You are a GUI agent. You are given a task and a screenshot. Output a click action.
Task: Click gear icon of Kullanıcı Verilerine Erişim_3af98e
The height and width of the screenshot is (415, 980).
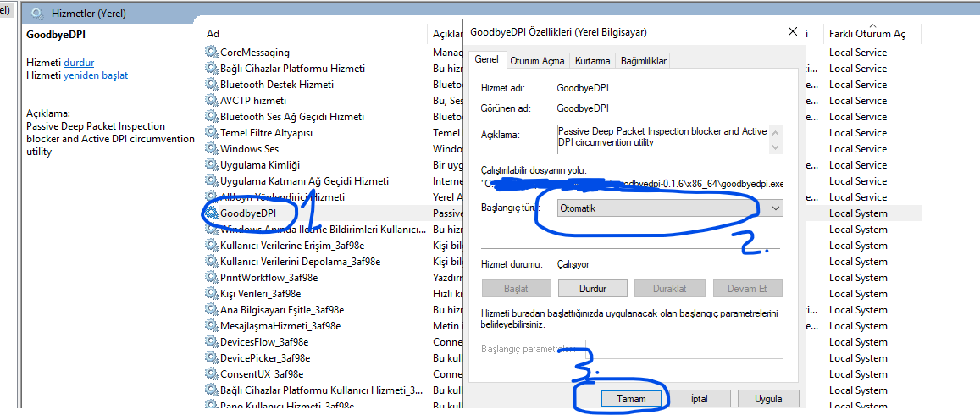[212, 246]
